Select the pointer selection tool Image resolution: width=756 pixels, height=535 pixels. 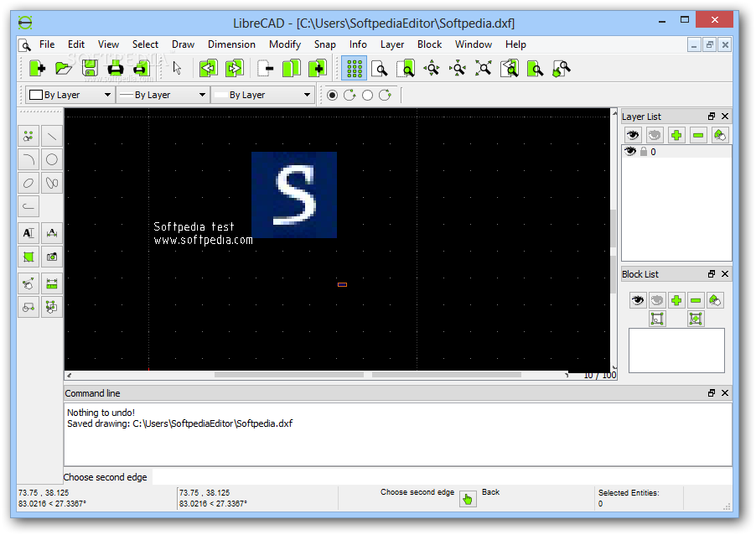[x=177, y=69]
